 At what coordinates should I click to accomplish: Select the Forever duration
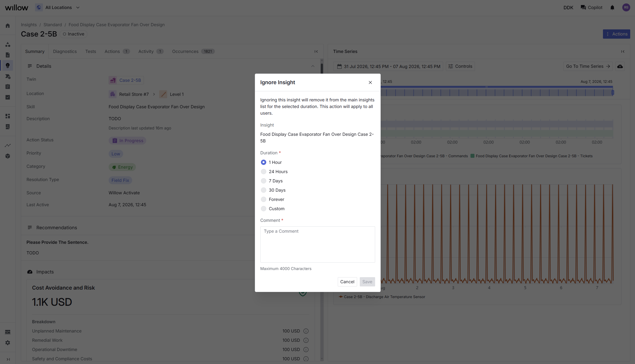(x=263, y=199)
